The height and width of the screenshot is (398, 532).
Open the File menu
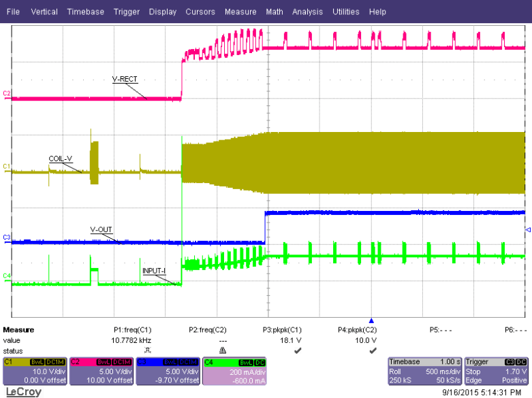click(13, 12)
